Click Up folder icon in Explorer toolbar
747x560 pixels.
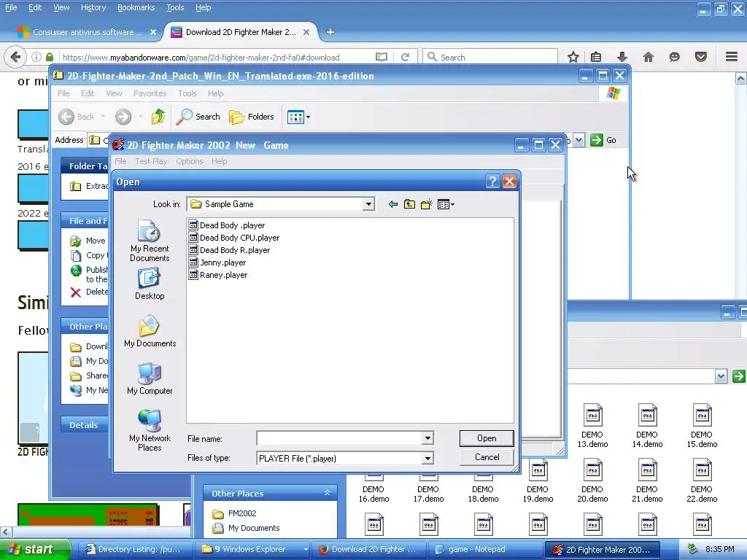pyautogui.click(x=158, y=117)
